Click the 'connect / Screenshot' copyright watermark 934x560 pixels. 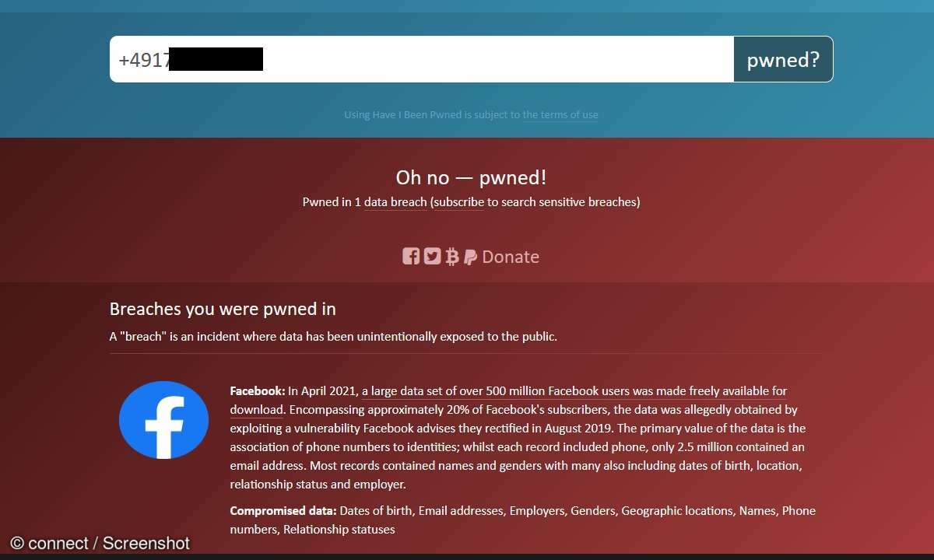(100, 544)
